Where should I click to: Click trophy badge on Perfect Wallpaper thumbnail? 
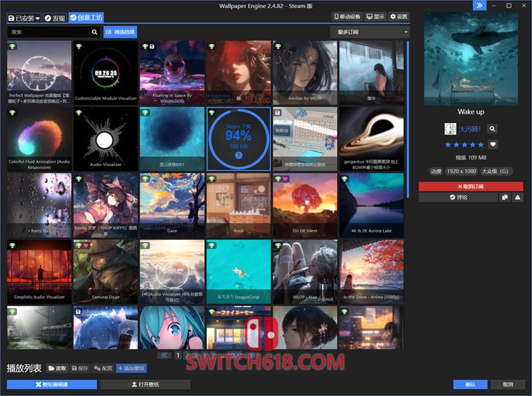point(13,46)
